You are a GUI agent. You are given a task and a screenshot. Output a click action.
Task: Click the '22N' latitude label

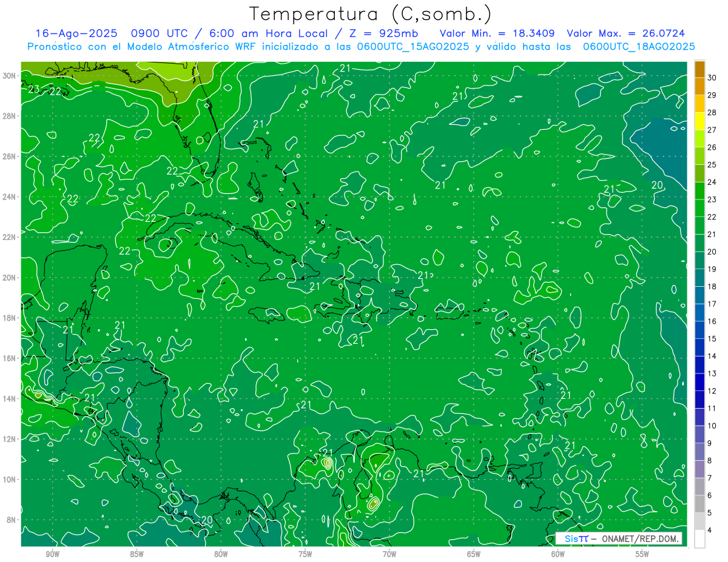click(10, 237)
